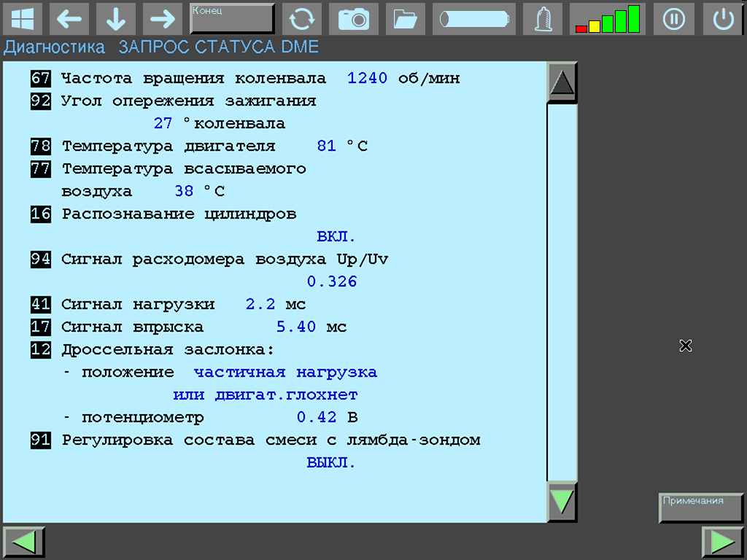This screenshot has width=747, height=560.
Task: Open the folder icon in the toolbar
Action: click(x=405, y=19)
